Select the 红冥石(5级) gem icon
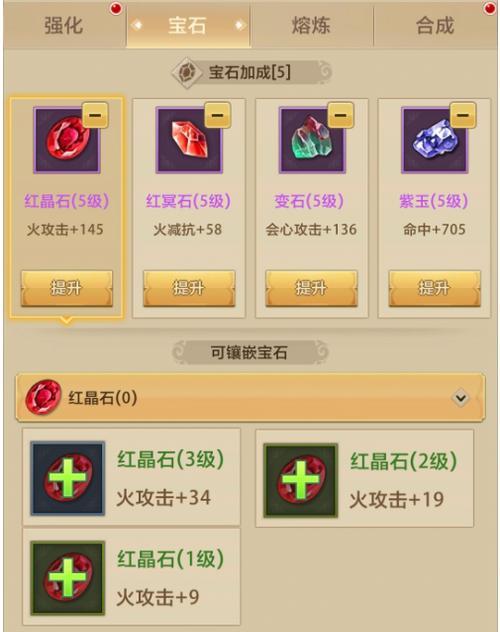Viewport: 500px width, 632px height. coord(189,141)
